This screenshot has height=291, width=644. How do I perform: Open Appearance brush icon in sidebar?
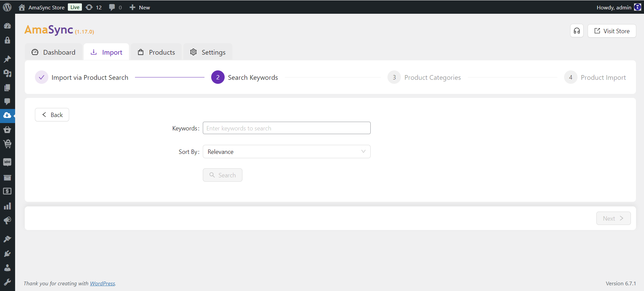click(x=7, y=239)
